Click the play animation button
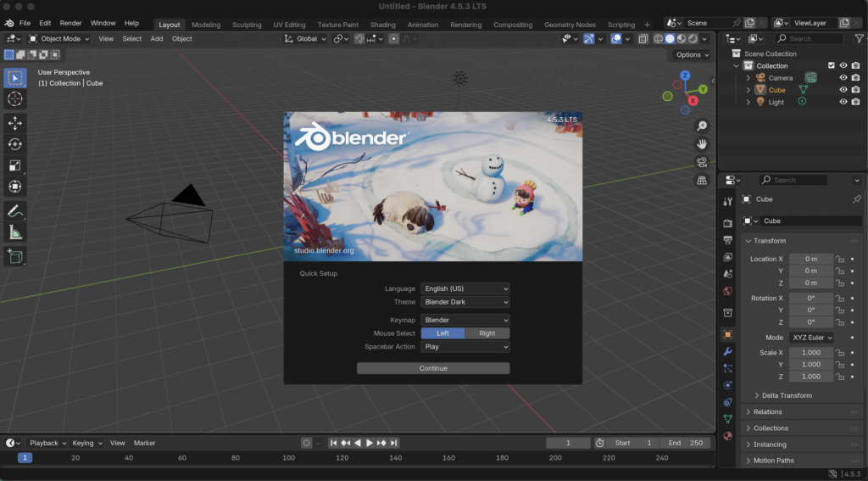 [370, 444]
